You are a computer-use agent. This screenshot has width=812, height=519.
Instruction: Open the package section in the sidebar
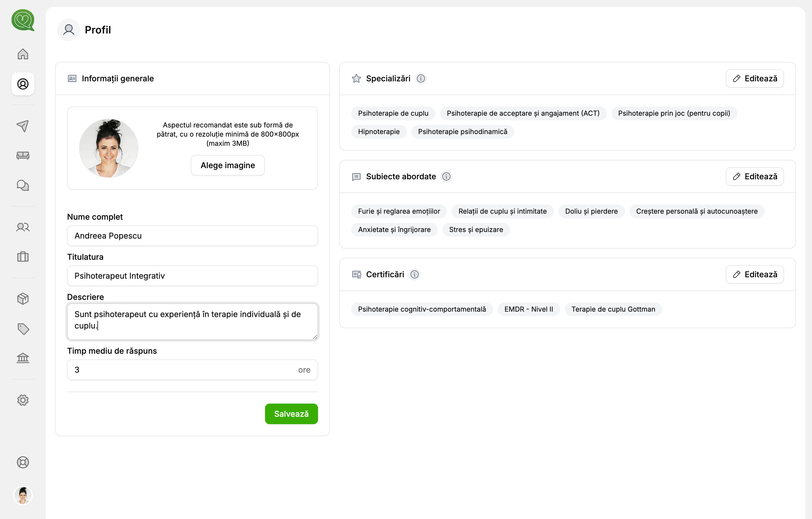coord(23,298)
